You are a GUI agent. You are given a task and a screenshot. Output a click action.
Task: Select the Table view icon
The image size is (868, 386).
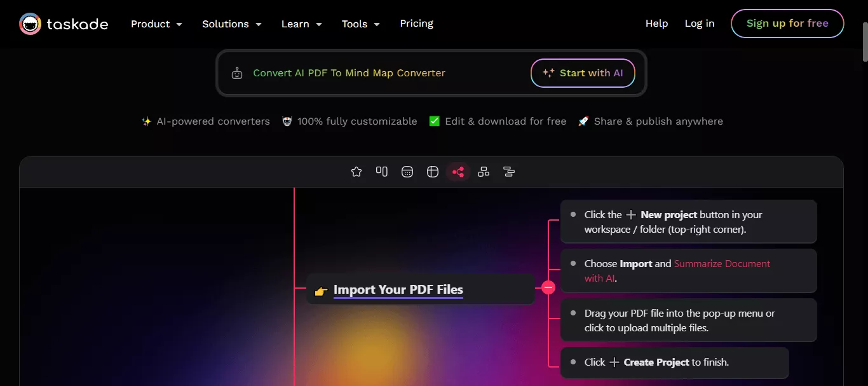[433, 171]
